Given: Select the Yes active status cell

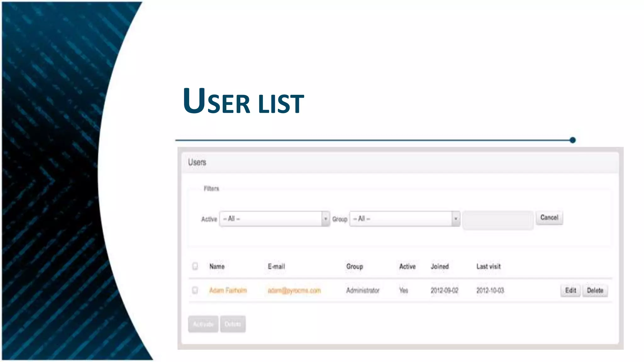Looking at the screenshot, I should [x=403, y=290].
